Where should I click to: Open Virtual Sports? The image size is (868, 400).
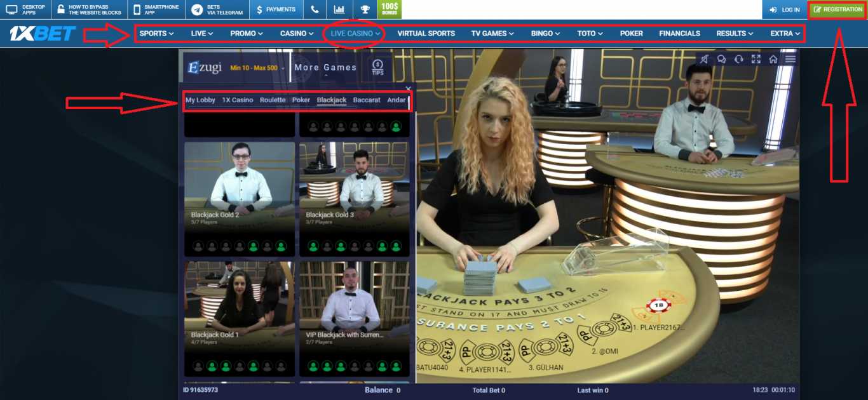coord(426,34)
